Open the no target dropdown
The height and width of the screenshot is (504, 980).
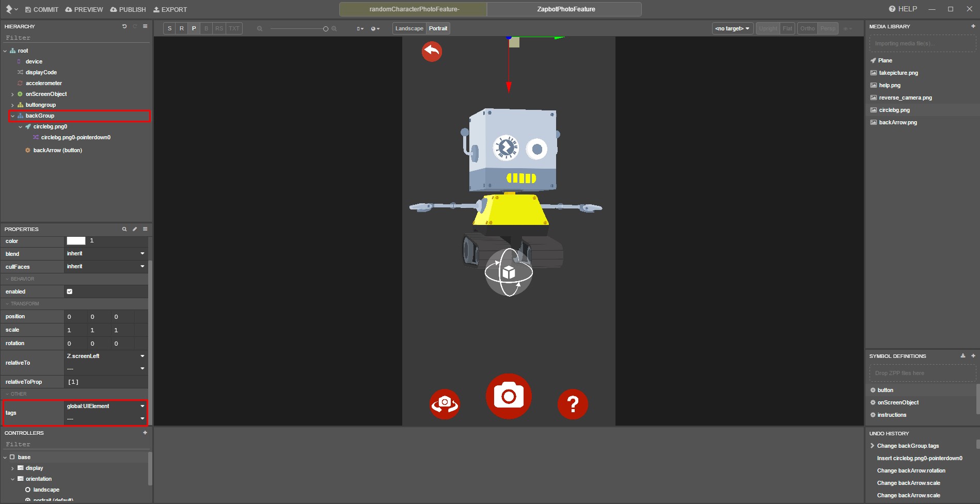[733, 28]
